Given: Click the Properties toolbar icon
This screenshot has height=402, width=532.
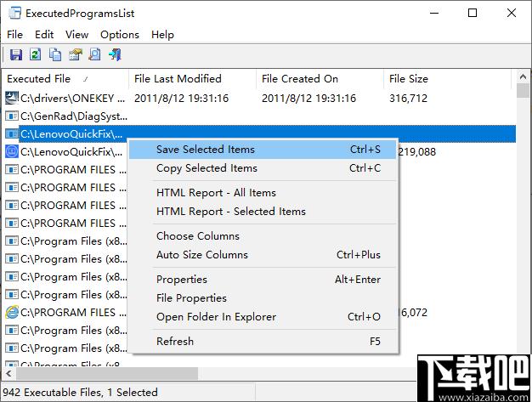Looking at the screenshot, I should (x=76, y=54).
